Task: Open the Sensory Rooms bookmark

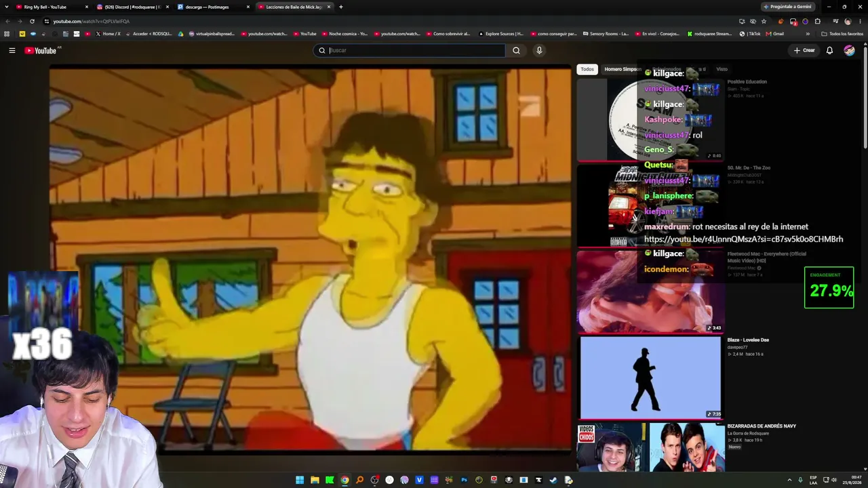Action: click(606, 34)
